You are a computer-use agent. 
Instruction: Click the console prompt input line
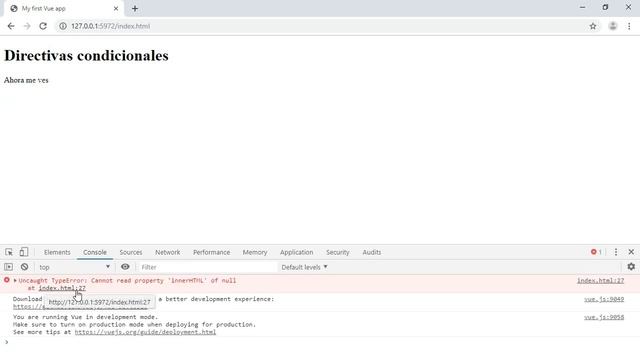320,342
